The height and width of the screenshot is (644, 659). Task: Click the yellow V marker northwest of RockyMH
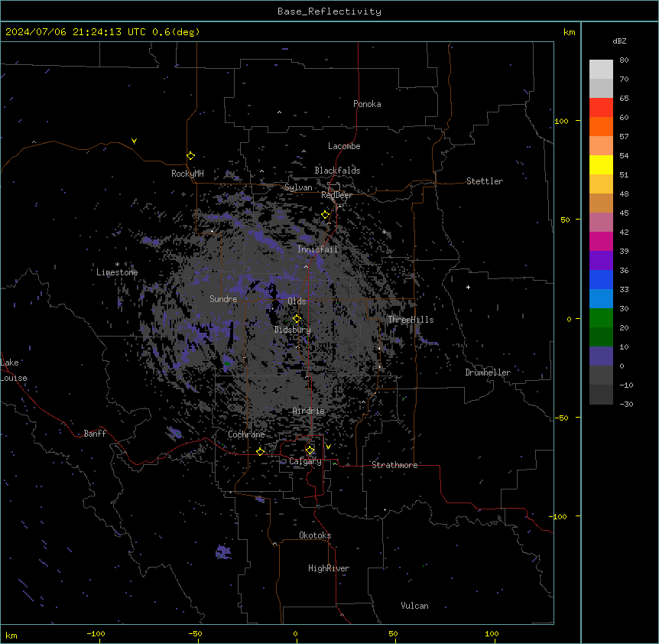click(134, 141)
